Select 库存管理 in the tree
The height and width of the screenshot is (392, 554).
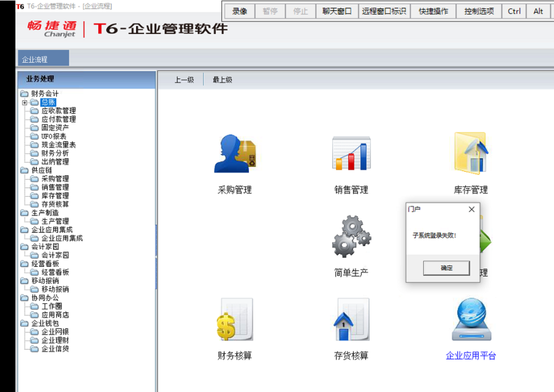coord(55,196)
